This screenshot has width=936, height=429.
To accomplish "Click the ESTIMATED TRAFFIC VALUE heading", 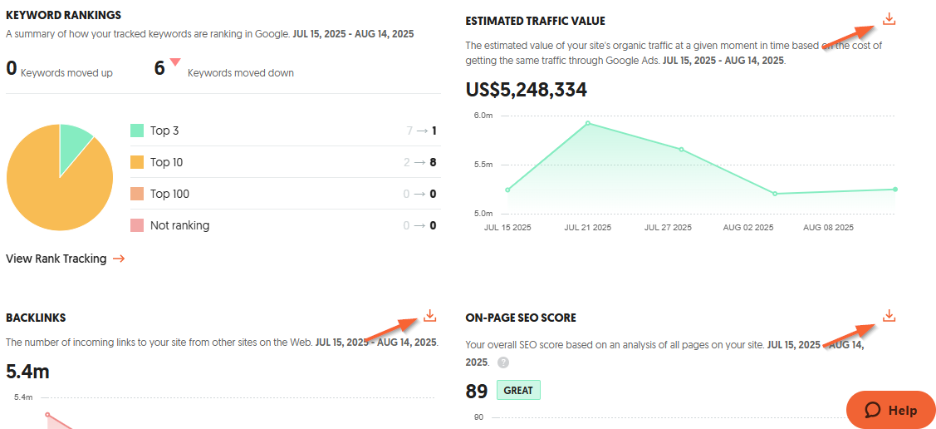I will point(535,21).
